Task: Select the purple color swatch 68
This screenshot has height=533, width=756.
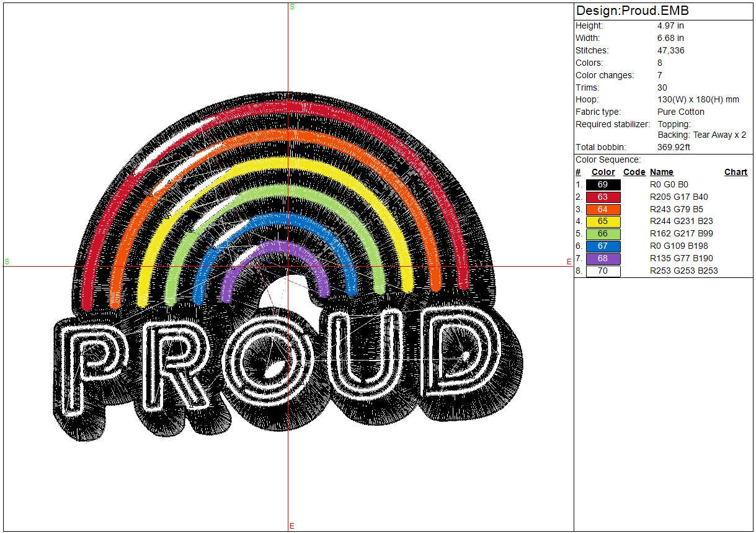Action: coord(603,259)
